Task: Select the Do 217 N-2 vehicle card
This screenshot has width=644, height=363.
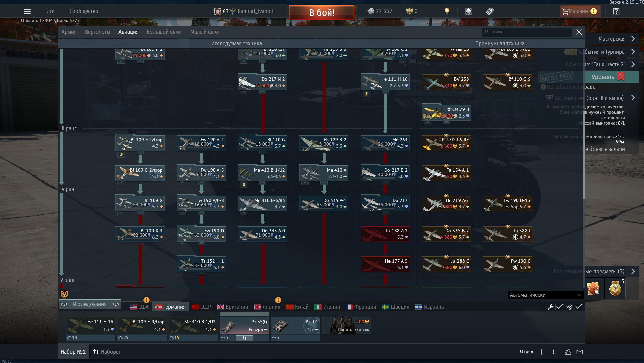Action: [x=263, y=82]
